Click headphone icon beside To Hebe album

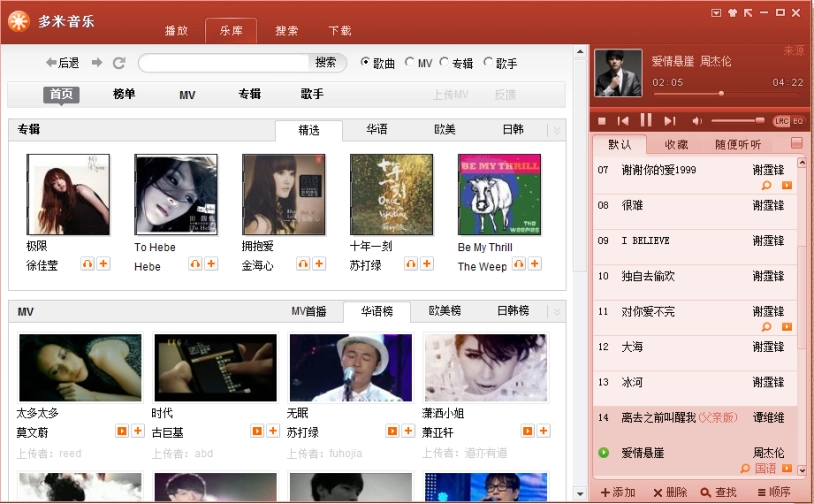pyautogui.click(x=195, y=264)
